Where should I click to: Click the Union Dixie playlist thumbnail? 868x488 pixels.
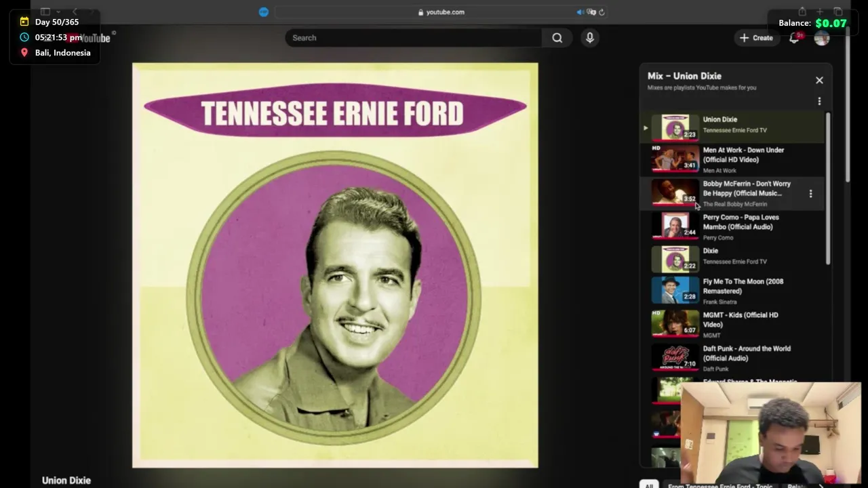coord(675,127)
